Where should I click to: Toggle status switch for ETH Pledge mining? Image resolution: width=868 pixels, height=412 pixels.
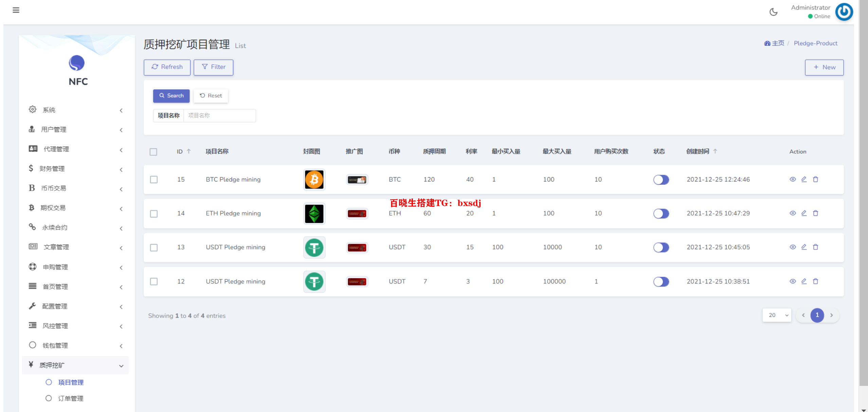pyautogui.click(x=661, y=213)
